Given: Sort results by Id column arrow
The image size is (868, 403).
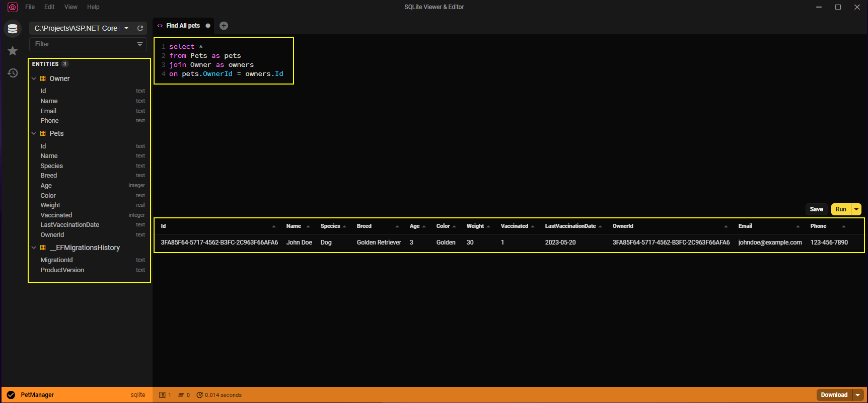Looking at the screenshot, I should point(274,226).
